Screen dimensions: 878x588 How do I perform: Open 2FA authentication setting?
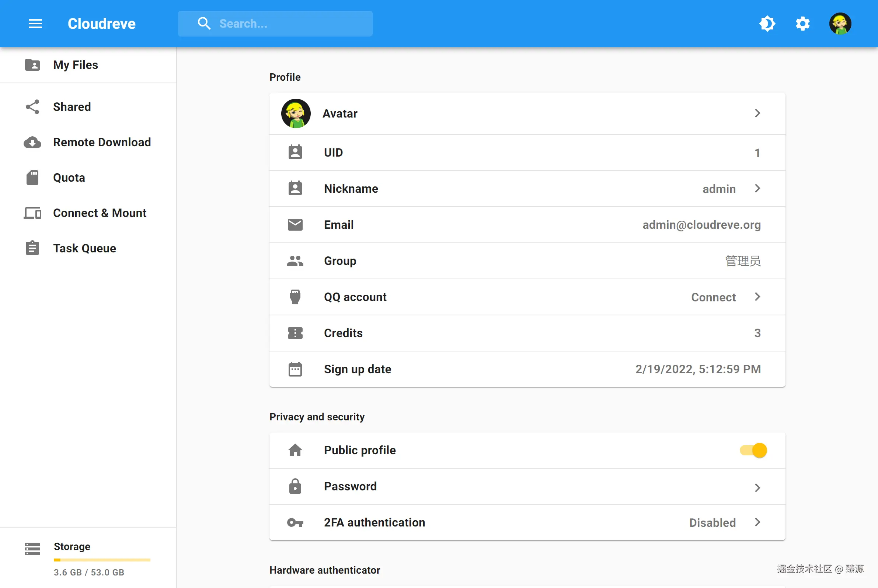(x=527, y=522)
